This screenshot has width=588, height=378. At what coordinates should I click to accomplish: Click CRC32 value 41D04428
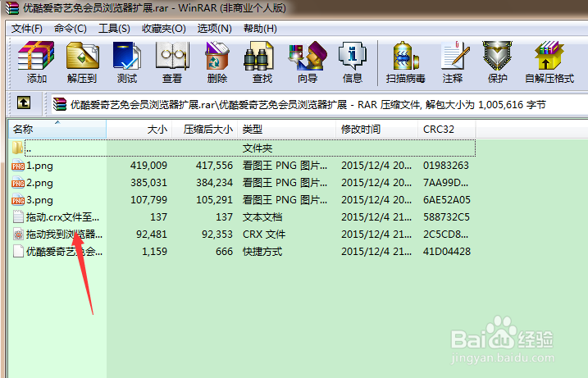pyautogui.click(x=447, y=251)
